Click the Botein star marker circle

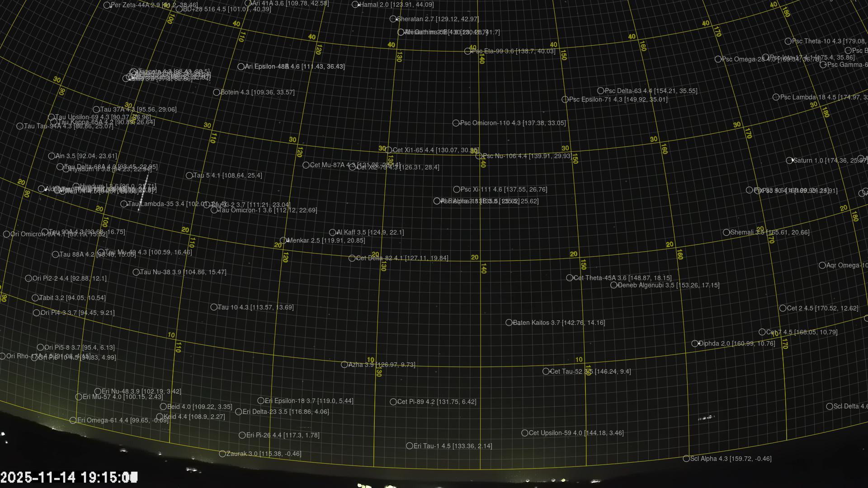[x=217, y=93]
